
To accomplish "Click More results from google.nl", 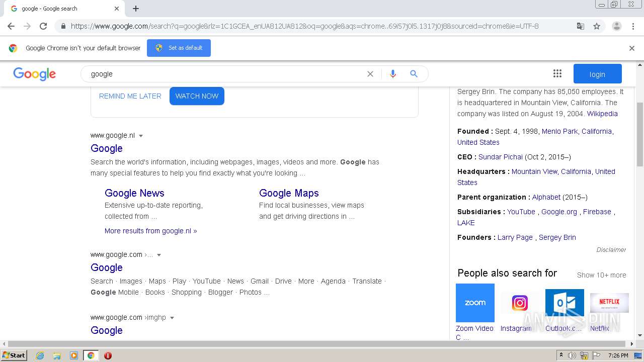I will 151,231.
